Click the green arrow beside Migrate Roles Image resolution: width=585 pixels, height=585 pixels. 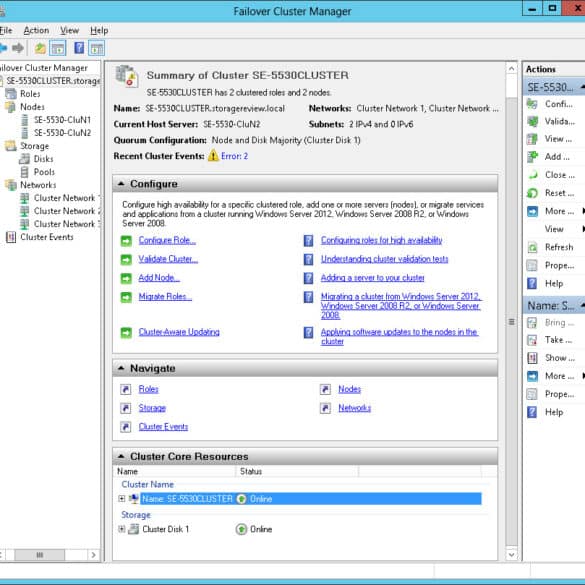(x=126, y=297)
